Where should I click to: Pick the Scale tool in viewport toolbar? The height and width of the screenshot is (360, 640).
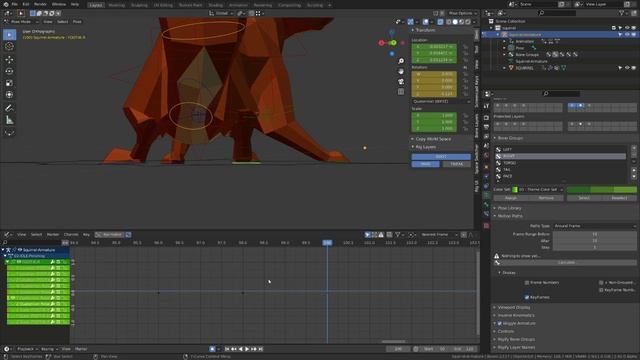9,83
